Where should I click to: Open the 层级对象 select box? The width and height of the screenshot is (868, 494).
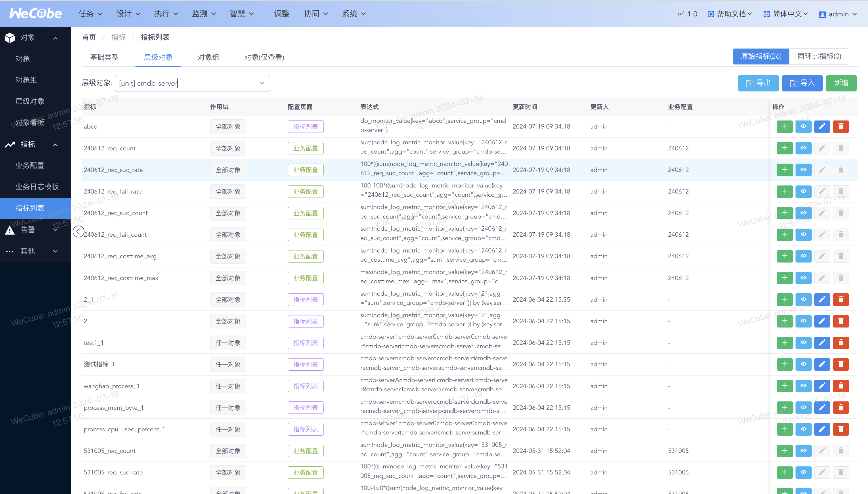point(192,83)
